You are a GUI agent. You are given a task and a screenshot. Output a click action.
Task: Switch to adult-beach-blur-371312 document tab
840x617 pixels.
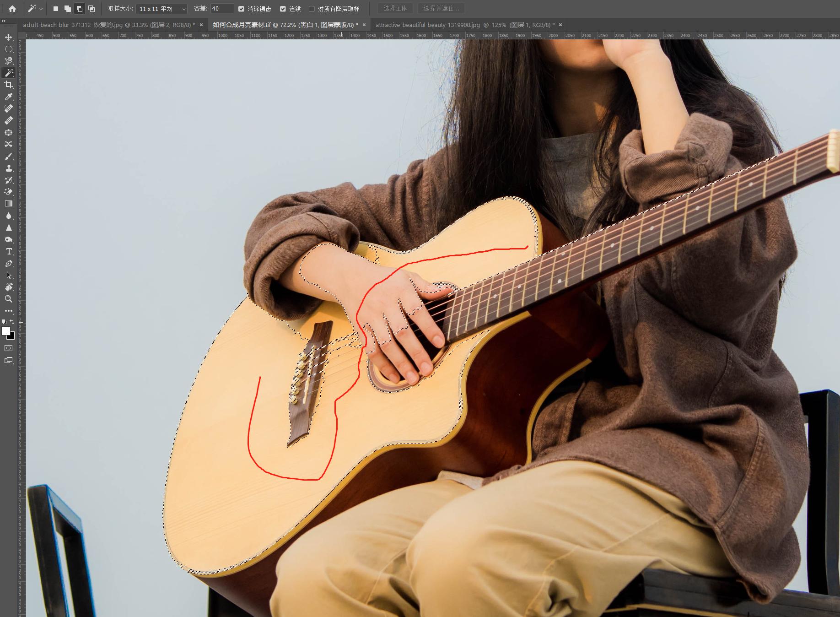pos(108,25)
